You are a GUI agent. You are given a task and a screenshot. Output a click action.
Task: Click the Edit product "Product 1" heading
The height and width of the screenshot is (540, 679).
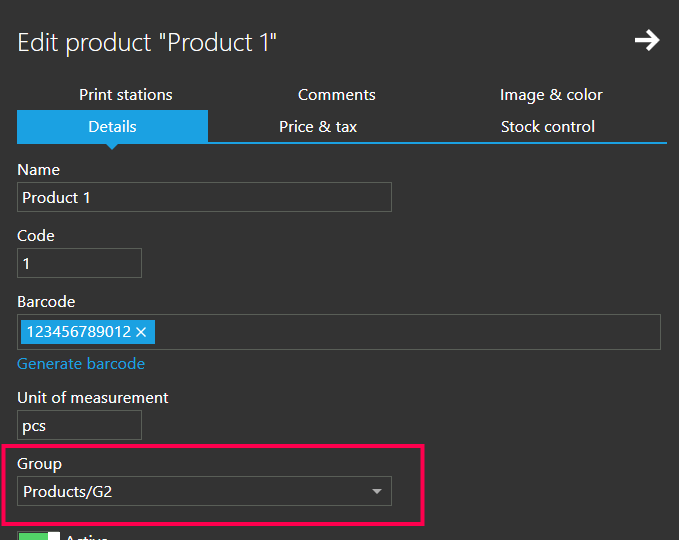click(147, 42)
